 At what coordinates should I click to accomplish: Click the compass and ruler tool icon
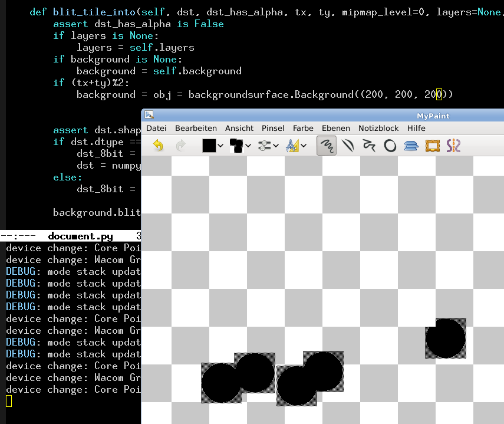pyautogui.click(x=292, y=146)
